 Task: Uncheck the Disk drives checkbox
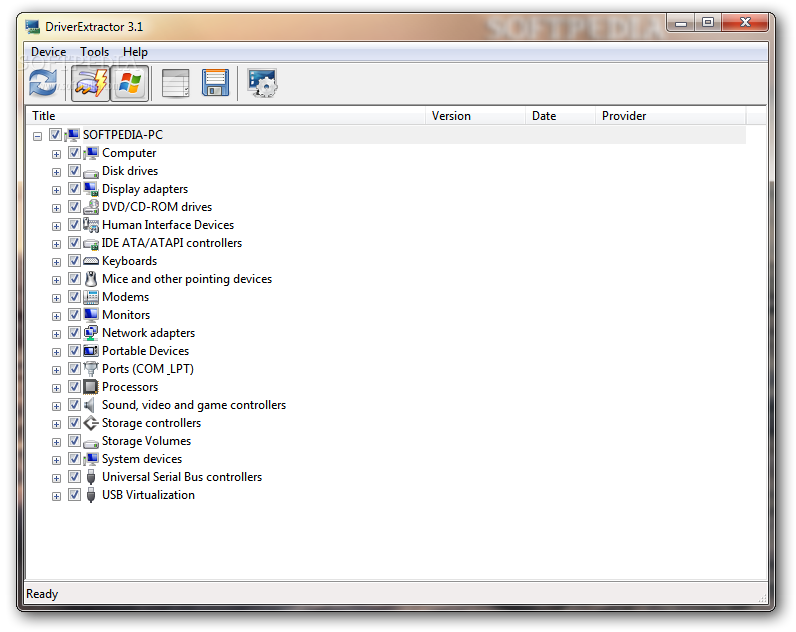click(74, 171)
